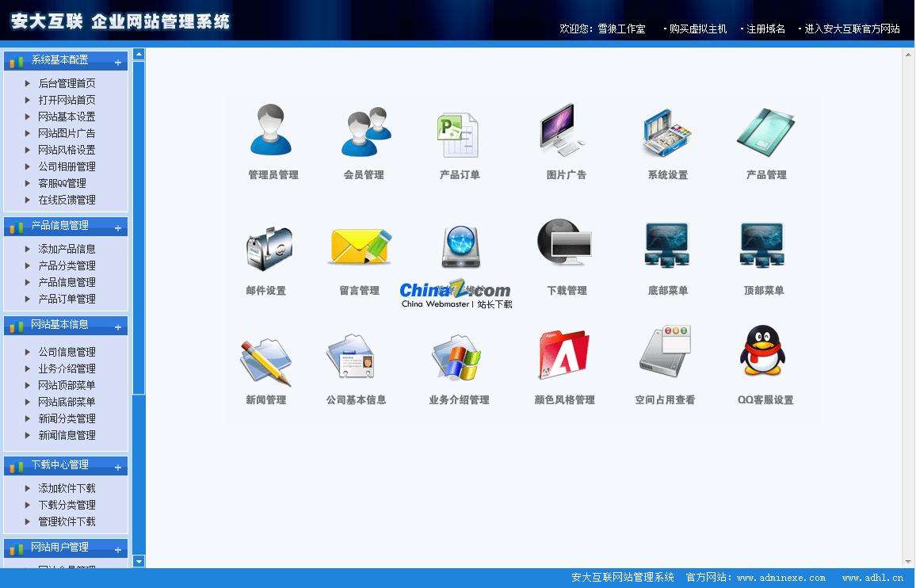The width and height of the screenshot is (916, 588).
Task: Click the 注册域名 header link
Action: tap(765, 29)
